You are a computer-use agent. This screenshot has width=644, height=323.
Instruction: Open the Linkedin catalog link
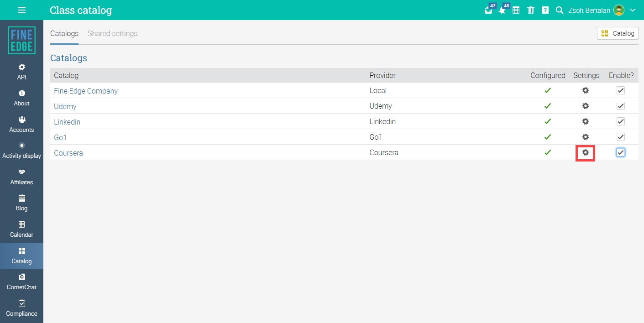click(x=67, y=122)
